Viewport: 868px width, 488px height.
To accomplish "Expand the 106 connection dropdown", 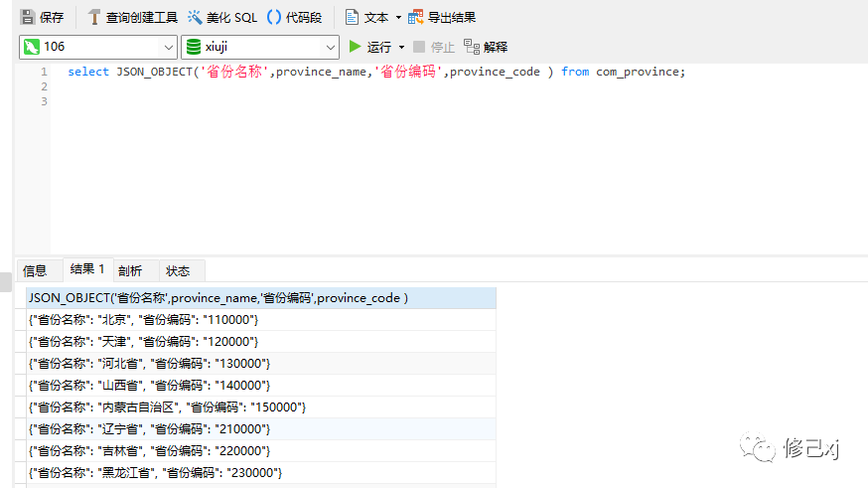I will click(x=168, y=47).
